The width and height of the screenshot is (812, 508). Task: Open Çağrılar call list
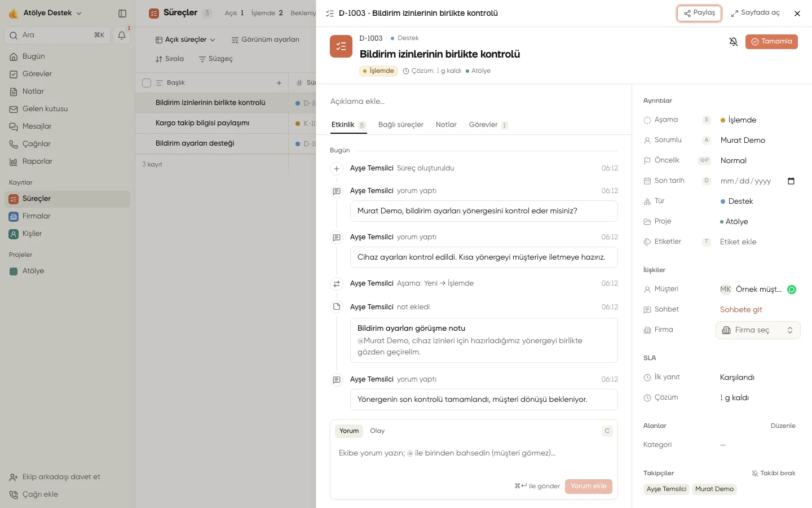point(67,144)
